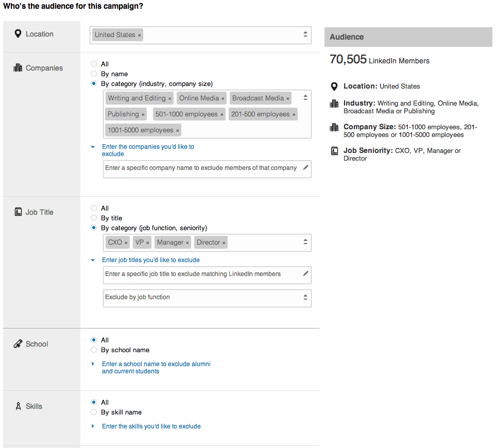Select Job Title 'All' radio option
The height and width of the screenshot is (448, 496).
pyautogui.click(x=94, y=209)
